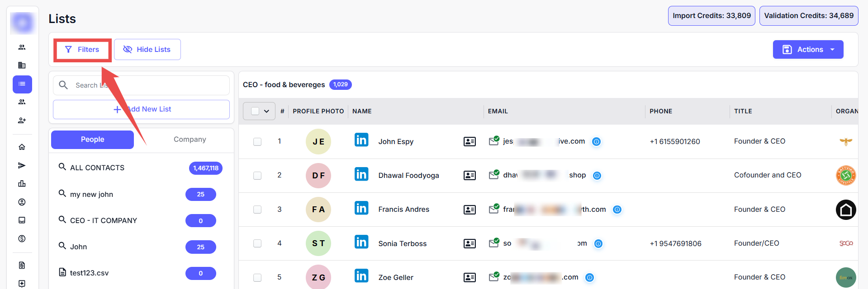
Task: Click the Add New List button
Action: click(x=141, y=109)
